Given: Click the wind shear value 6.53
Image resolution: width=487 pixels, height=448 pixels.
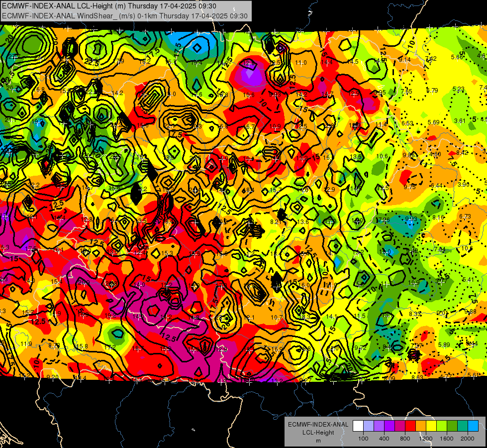Looking at the screenshot, I should coord(407,123).
